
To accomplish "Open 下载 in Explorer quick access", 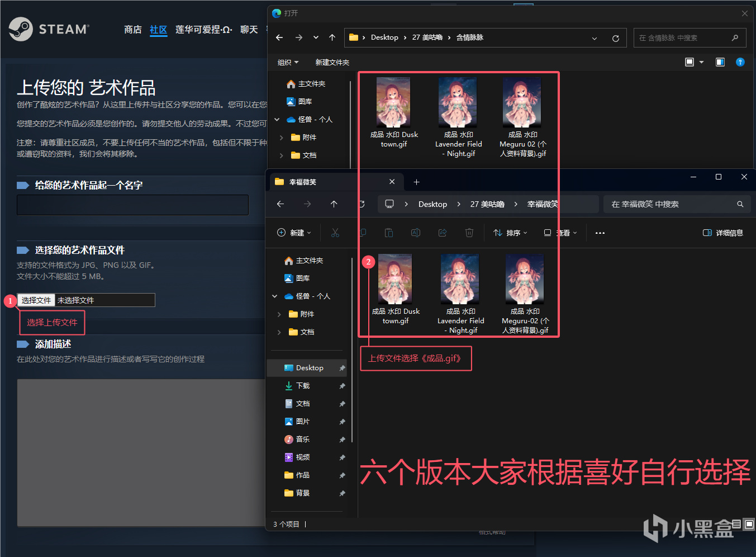I will pyautogui.click(x=302, y=386).
